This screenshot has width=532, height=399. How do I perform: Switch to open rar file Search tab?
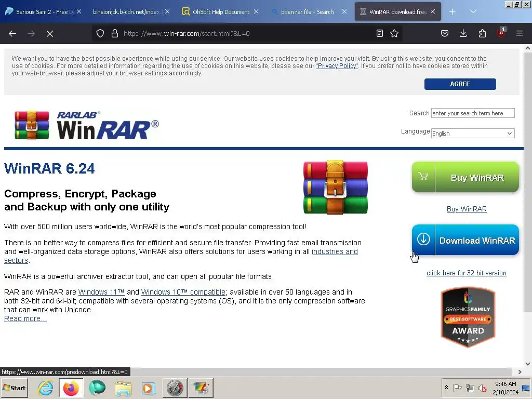(308, 11)
